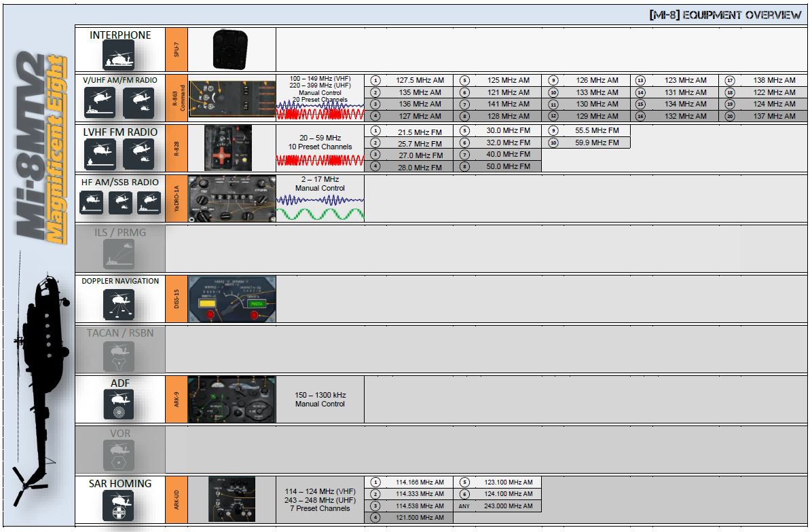View the DISS-15 Doppler panel image
The height and width of the screenshot is (532, 812).
232,299
